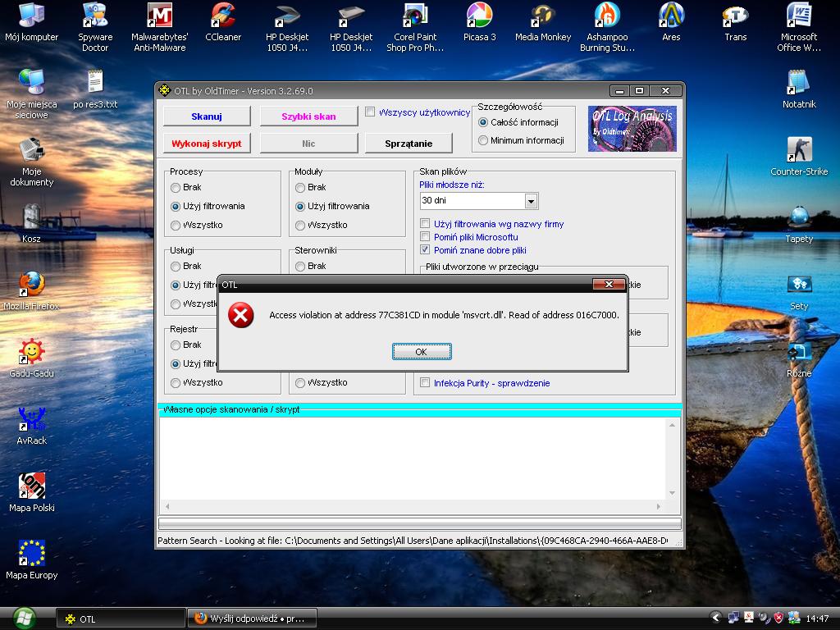Enable the Wszyscy użytkownicy checkbox
Viewport: 840px width, 630px height.
coord(371,112)
